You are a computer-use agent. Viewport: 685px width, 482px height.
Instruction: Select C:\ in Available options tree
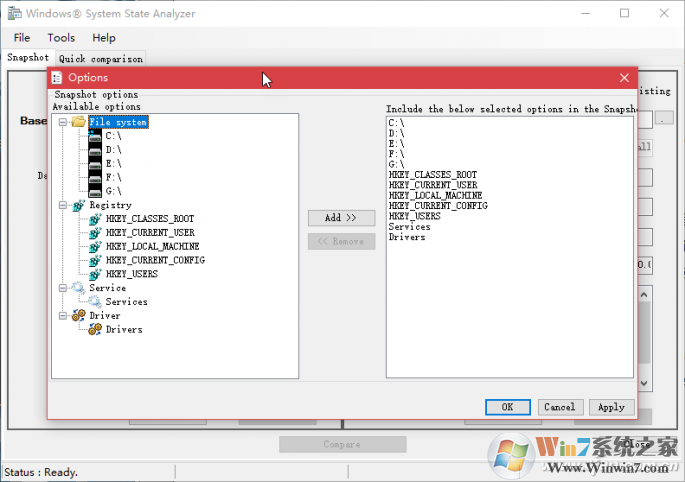click(114, 136)
